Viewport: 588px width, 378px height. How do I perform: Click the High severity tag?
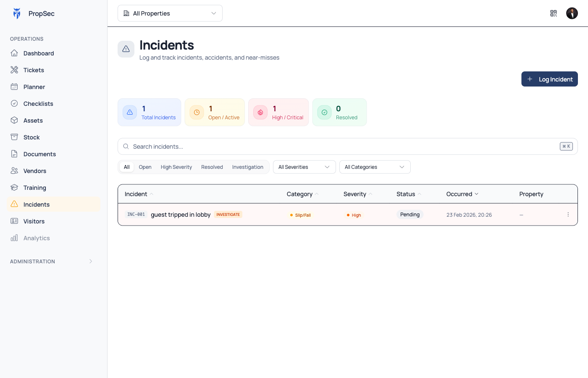(354, 215)
